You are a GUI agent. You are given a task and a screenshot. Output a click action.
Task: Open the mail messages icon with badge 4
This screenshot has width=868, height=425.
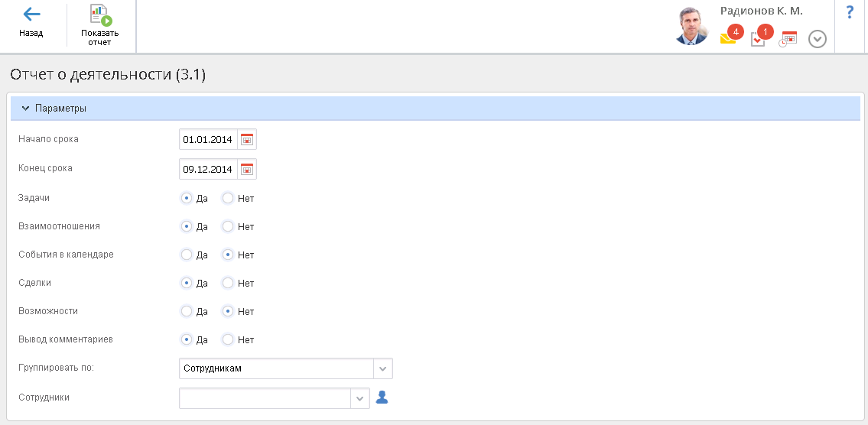(728, 38)
